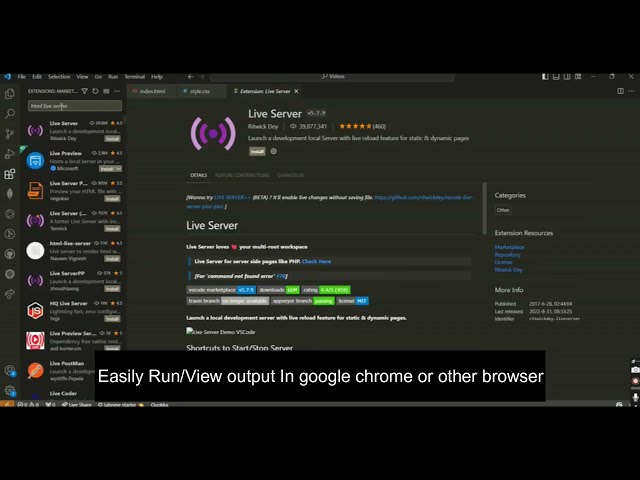Open the Manage gear in activity bar
Image resolution: width=640 pixels, height=480 pixels.
[x=9, y=391]
